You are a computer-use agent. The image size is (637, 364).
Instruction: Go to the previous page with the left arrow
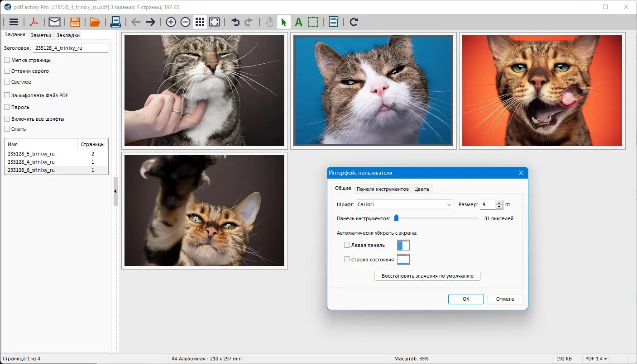(x=136, y=22)
